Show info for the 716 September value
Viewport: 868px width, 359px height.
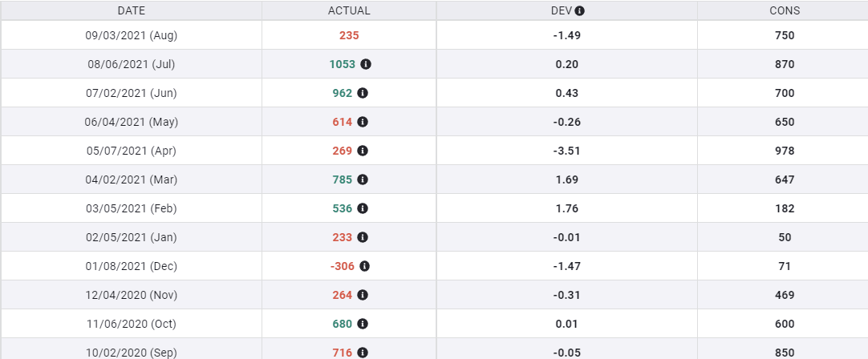(x=363, y=353)
